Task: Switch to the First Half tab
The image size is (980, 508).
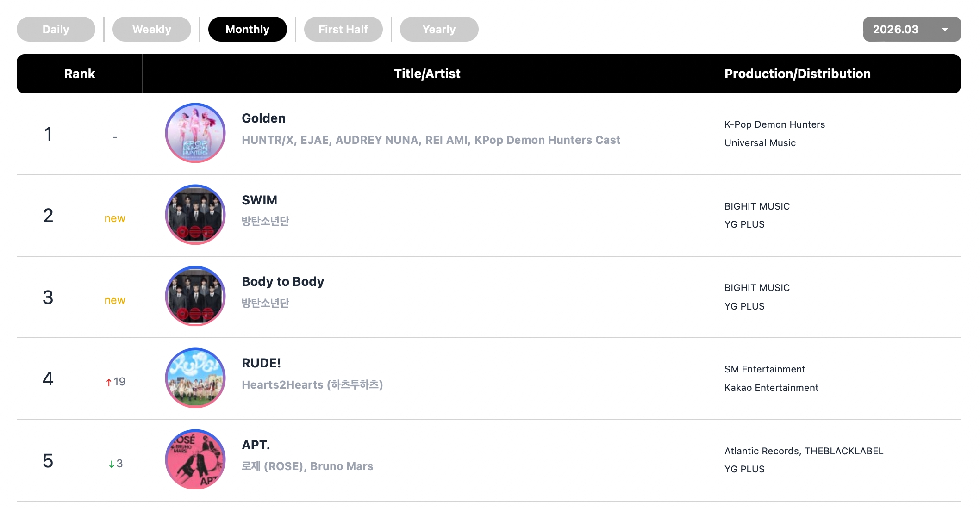Action: (343, 29)
